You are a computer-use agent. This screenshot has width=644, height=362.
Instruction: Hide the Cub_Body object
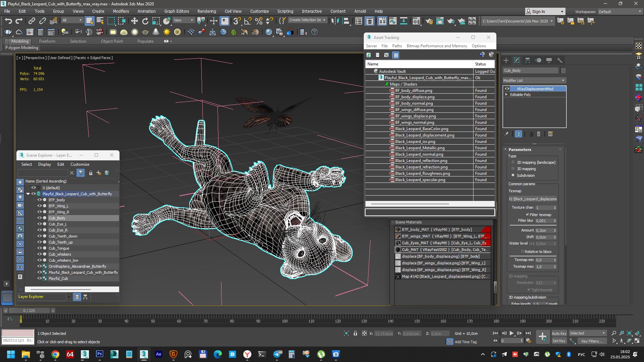(40, 218)
